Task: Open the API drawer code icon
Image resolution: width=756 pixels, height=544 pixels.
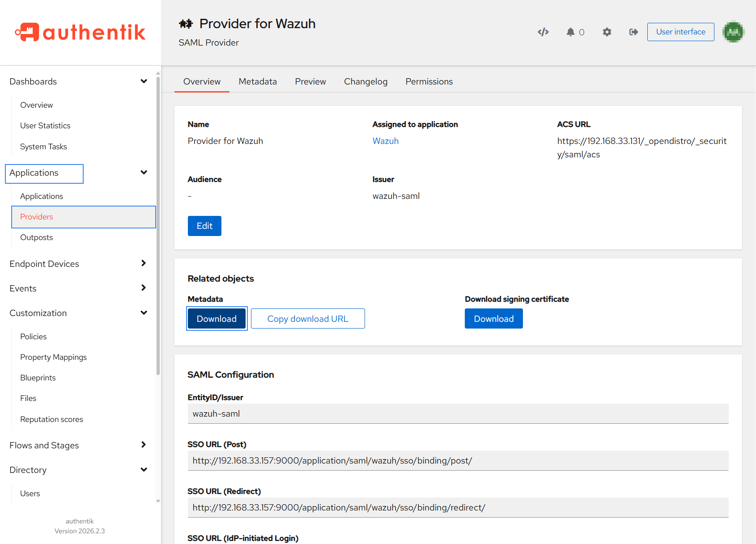Action: [543, 32]
